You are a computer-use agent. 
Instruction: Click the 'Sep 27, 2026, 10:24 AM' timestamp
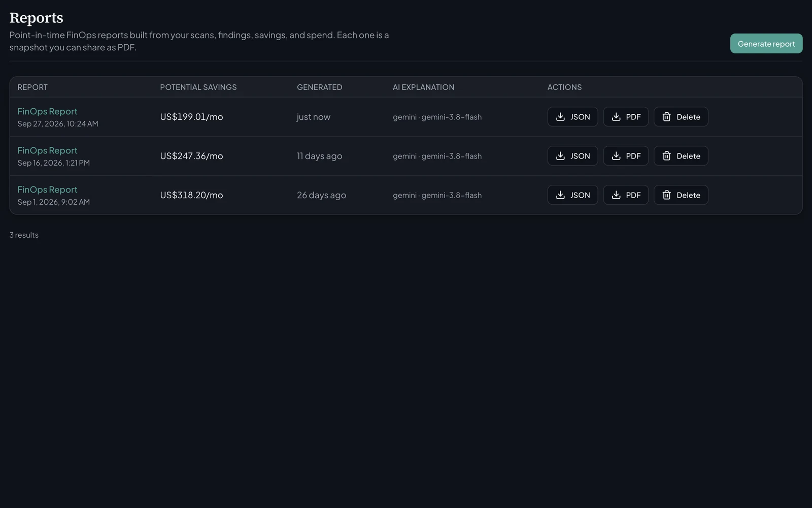[58, 124]
